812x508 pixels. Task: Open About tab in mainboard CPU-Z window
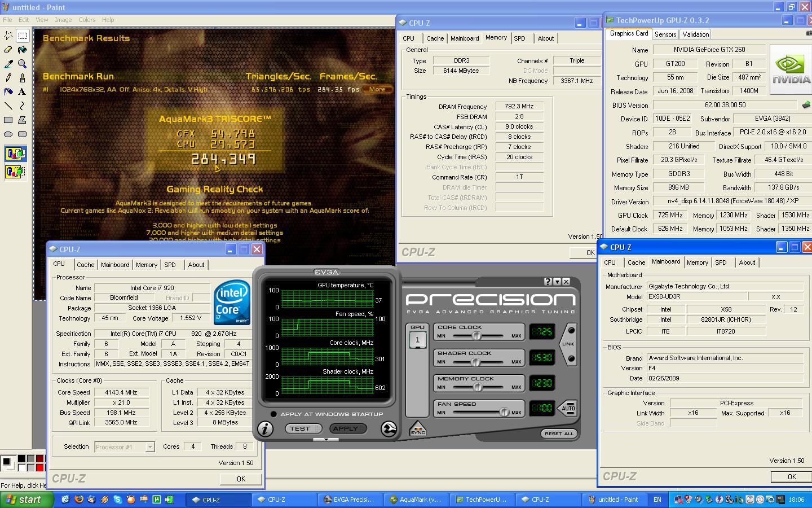click(747, 262)
